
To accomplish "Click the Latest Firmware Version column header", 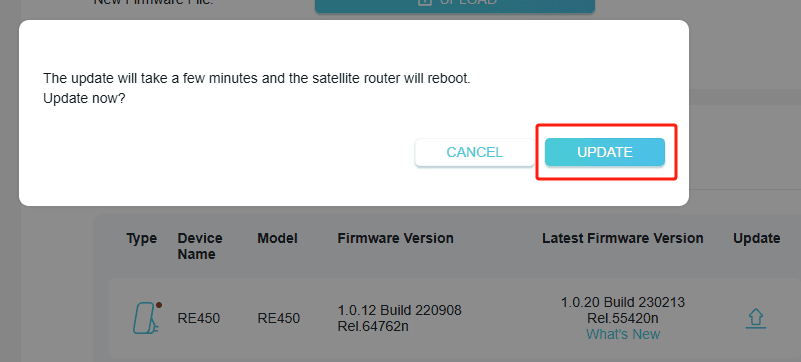I will (x=623, y=238).
